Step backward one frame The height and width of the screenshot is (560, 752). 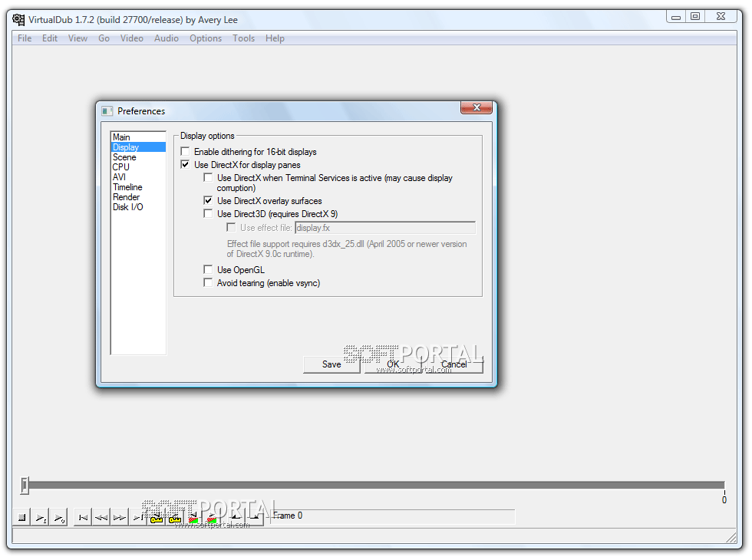[x=101, y=518]
